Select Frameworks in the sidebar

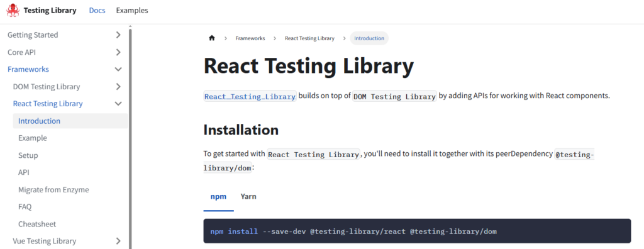tap(28, 69)
